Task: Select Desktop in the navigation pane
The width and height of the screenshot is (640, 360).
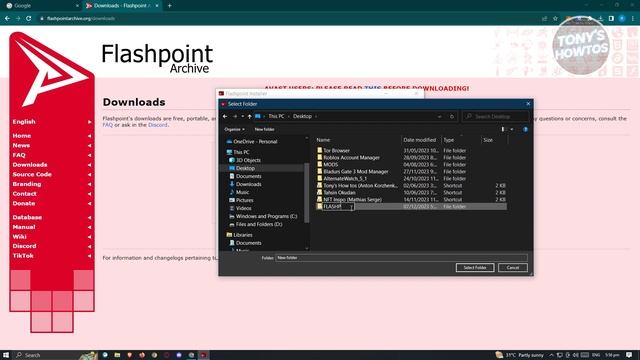Action: (245, 168)
